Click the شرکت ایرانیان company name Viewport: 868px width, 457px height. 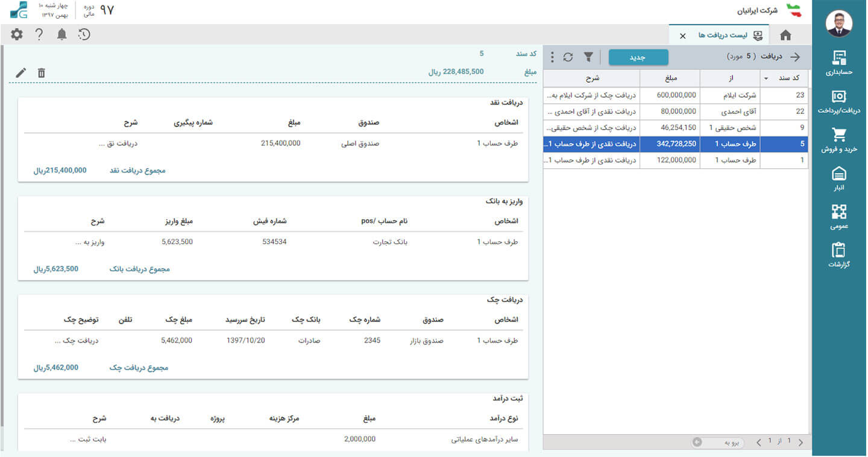click(x=757, y=11)
